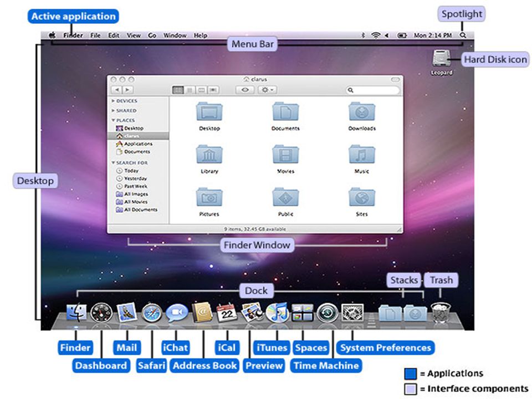This screenshot has height=399, width=532.
Task: Launch iCal from the Dock
Action: [x=227, y=313]
